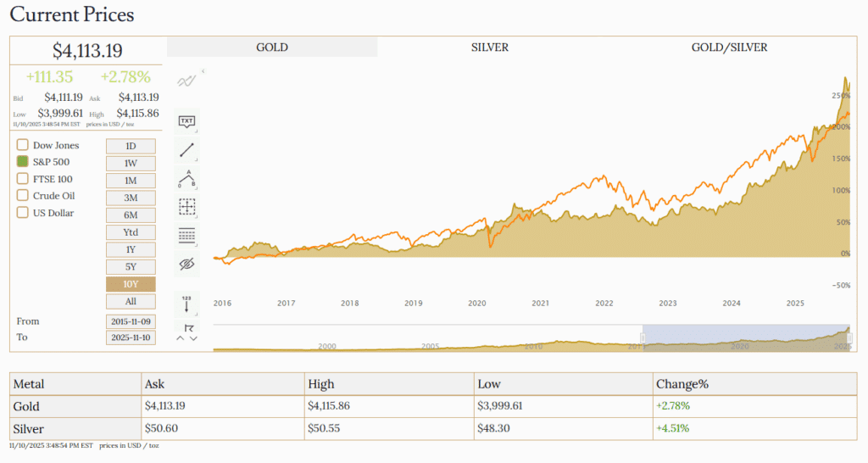Uncheck the S&P 500 comparison checkbox
868x463 pixels.
(23, 161)
